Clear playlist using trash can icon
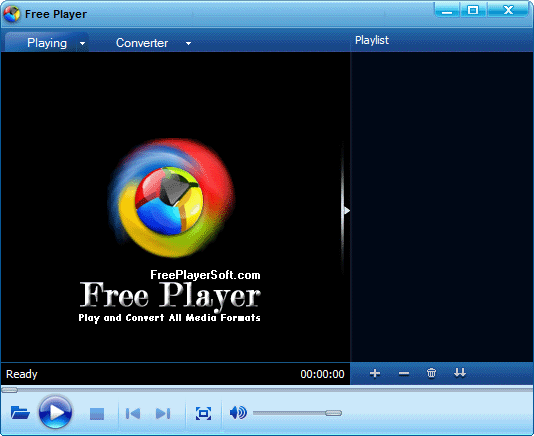Image resolution: width=534 pixels, height=436 pixels. [x=431, y=373]
